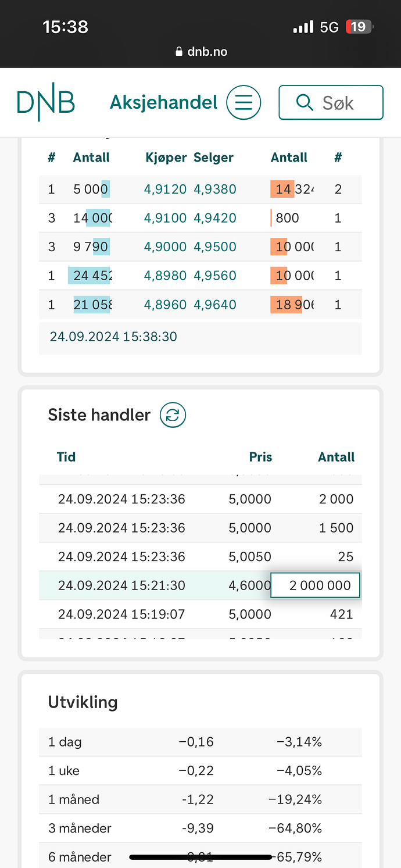Select buyer price 4,9120

click(165, 189)
